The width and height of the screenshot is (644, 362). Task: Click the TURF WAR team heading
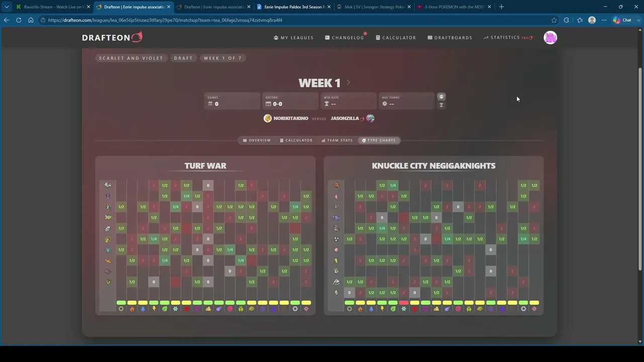(x=205, y=165)
